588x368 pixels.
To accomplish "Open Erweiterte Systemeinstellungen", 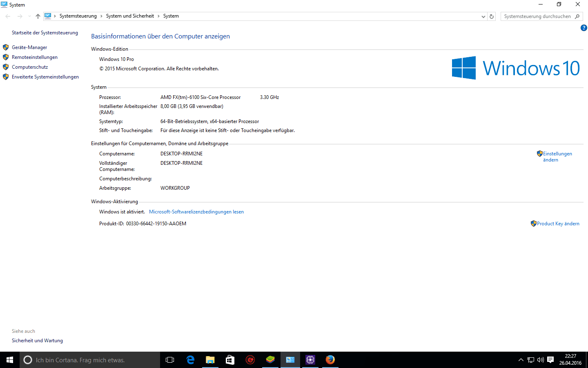I will coord(45,77).
